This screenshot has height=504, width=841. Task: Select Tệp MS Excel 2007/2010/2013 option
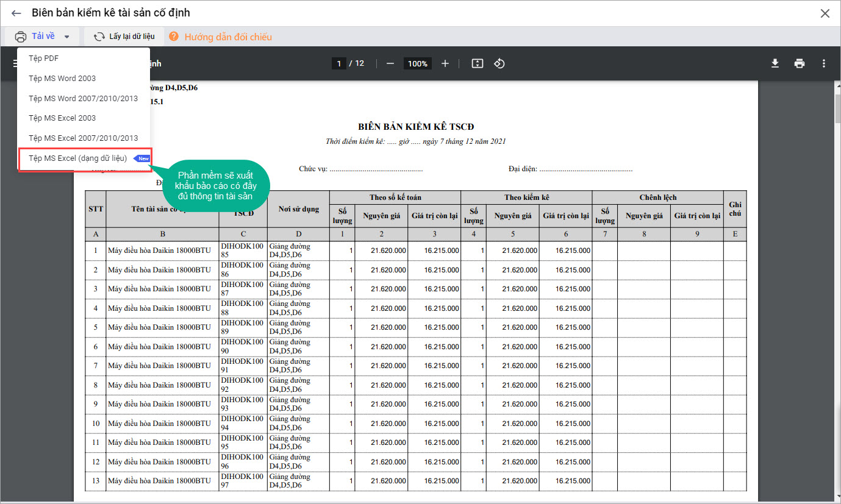pyautogui.click(x=83, y=138)
